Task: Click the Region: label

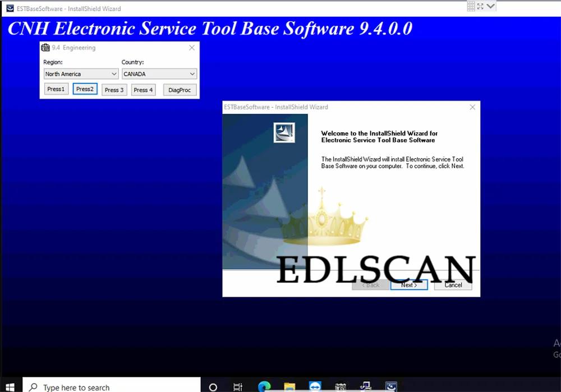Action: (53, 62)
